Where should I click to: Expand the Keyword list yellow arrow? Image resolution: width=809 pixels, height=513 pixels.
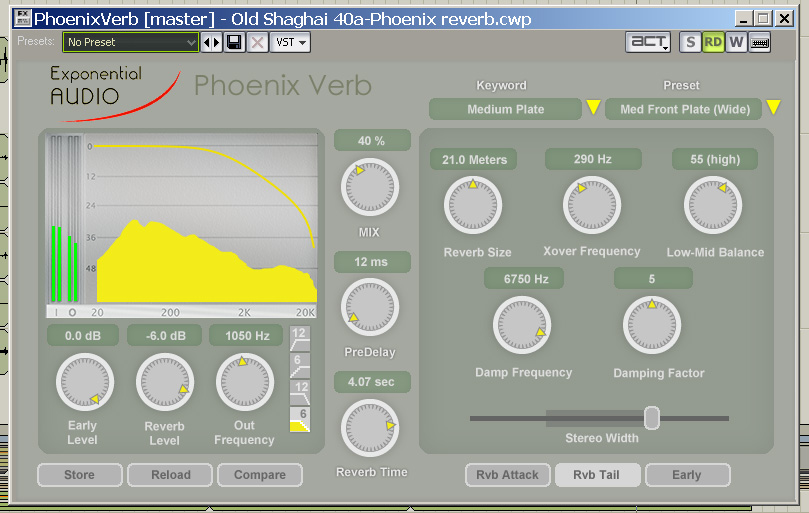(x=593, y=108)
